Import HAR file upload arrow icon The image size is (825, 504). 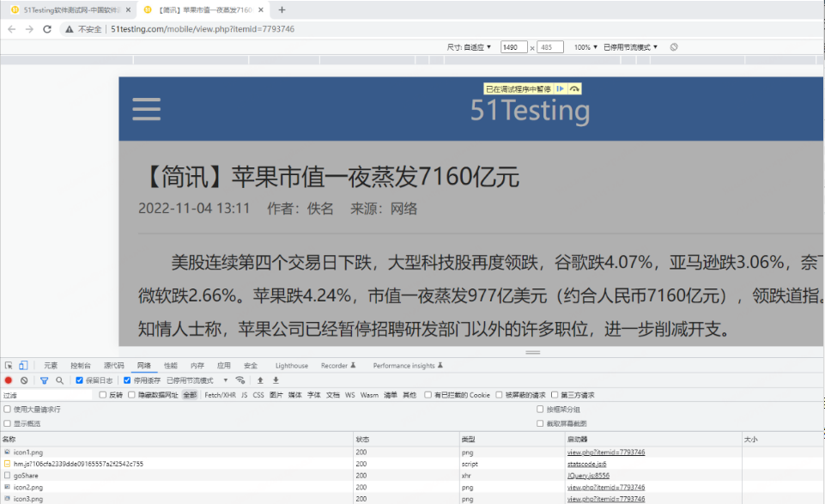[260, 380]
